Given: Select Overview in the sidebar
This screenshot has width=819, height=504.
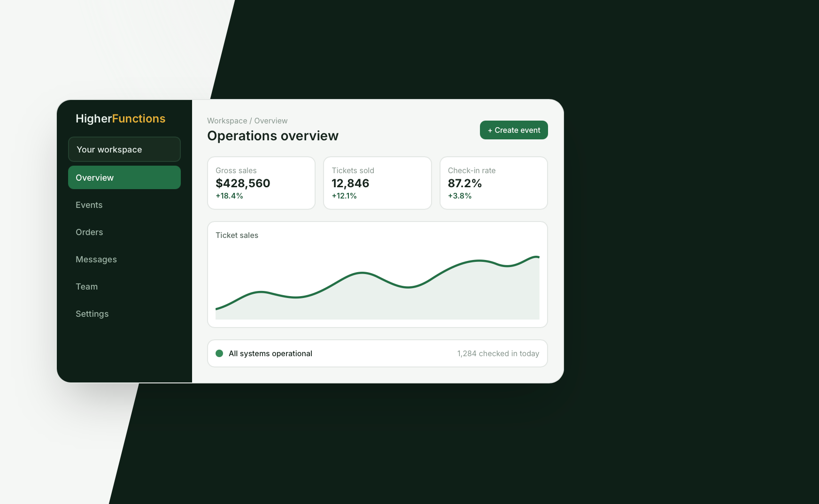Looking at the screenshot, I should click(124, 177).
